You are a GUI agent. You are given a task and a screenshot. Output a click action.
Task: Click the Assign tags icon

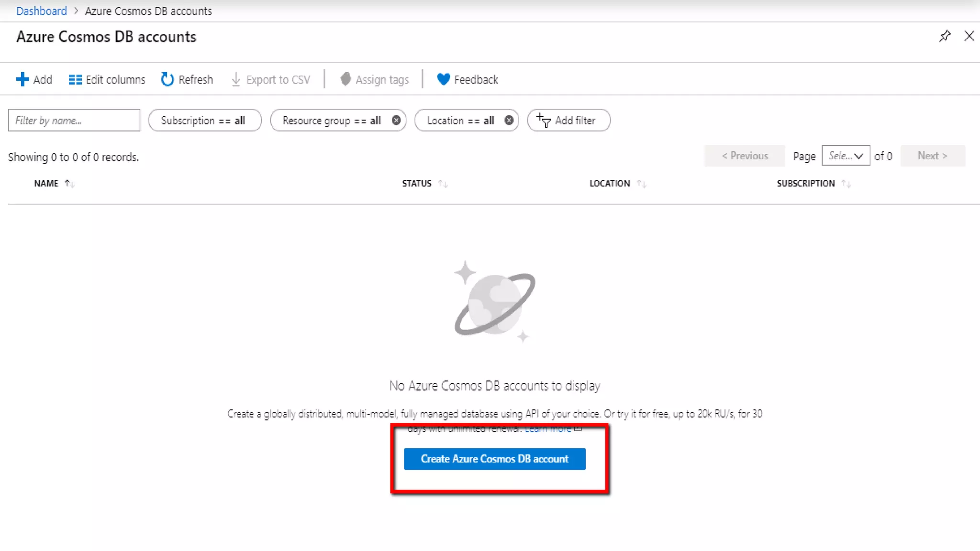click(x=345, y=79)
